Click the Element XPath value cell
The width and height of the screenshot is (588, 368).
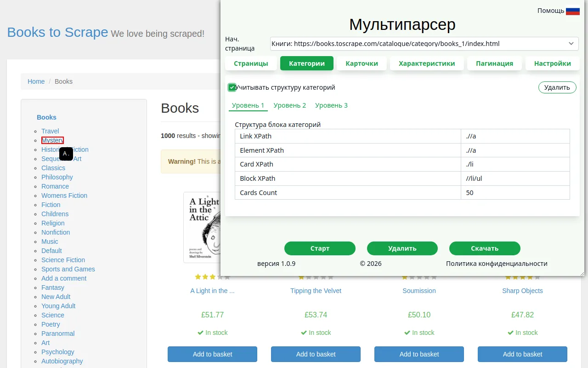click(515, 150)
